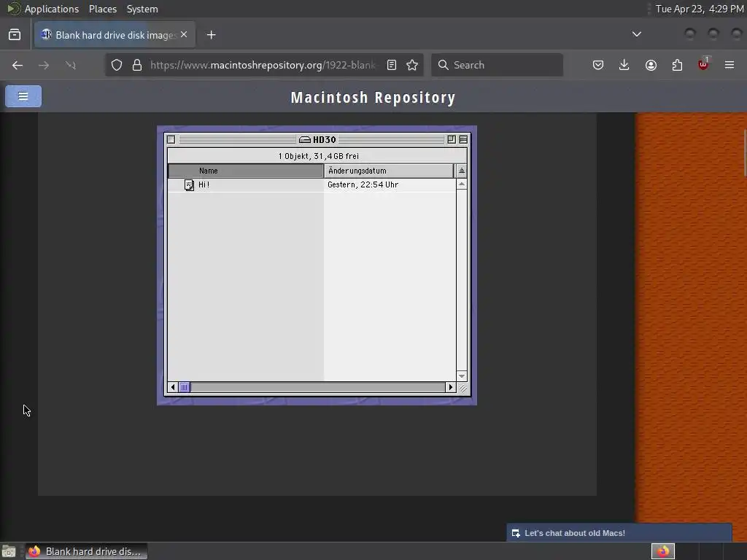This screenshot has height=560, width=747.
Task: Bookmark this page with the star
Action: click(412, 65)
